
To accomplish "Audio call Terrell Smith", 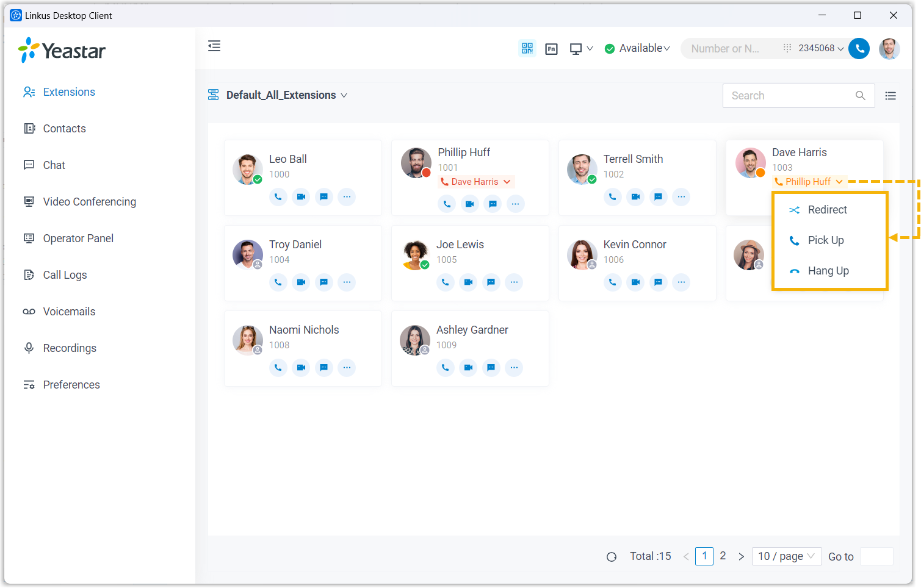I will point(613,197).
